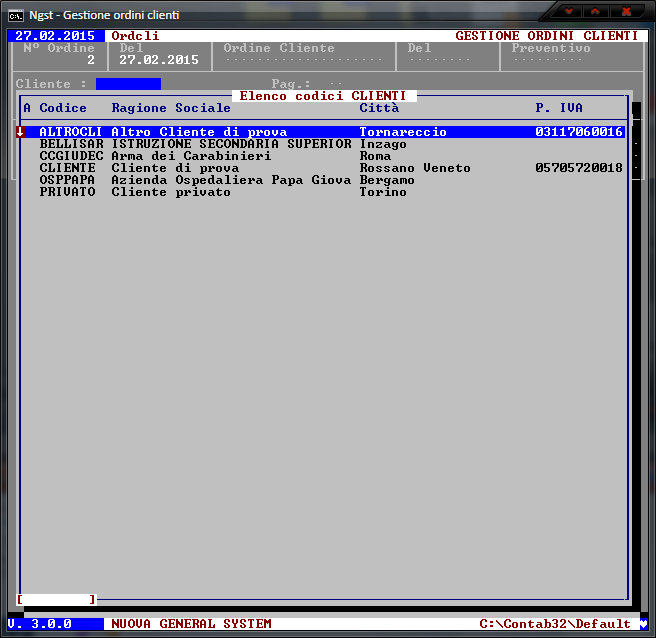Close the Ngst window

pos(627,12)
